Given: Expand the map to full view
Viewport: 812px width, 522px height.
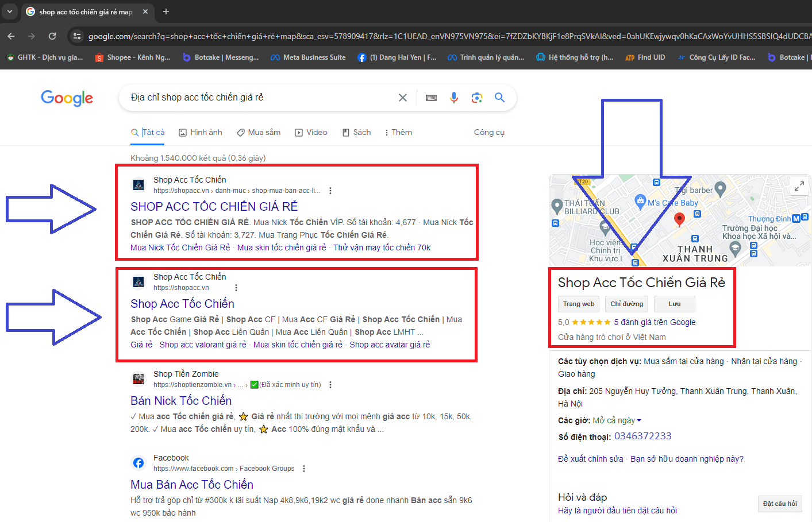Looking at the screenshot, I should 799,186.
